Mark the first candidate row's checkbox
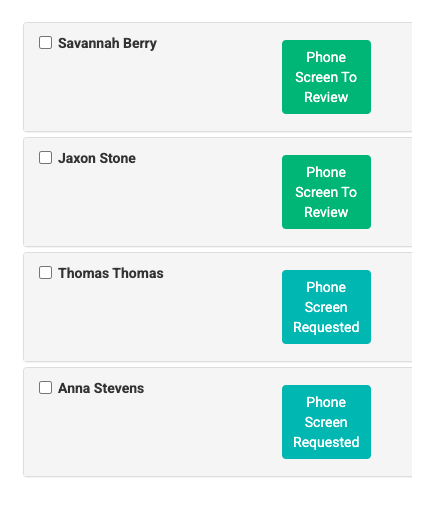444x506 pixels. point(45,43)
